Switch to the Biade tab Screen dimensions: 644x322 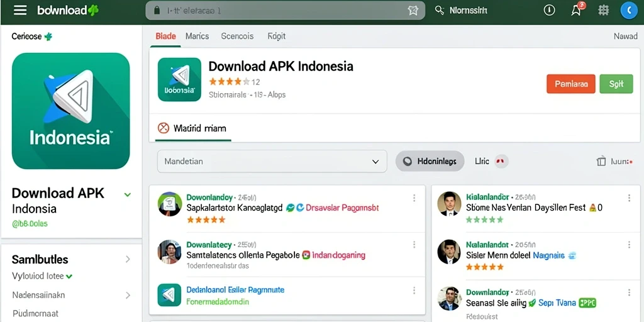[x=166, y=36]
